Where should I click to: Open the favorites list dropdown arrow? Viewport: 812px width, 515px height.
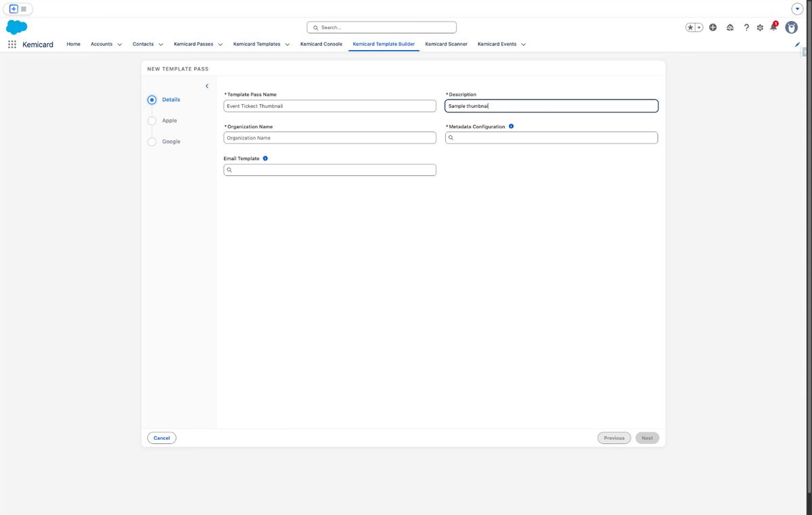[x=699, y=27]
